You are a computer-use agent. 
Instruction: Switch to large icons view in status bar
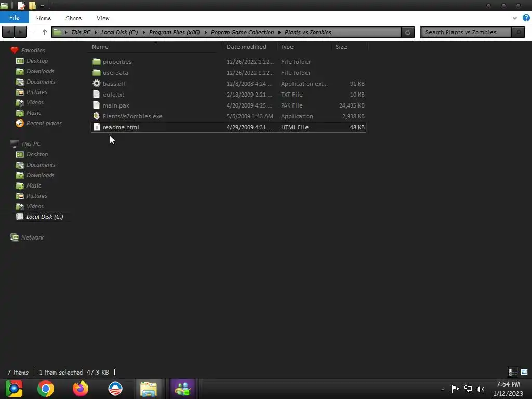pos(524,372)
